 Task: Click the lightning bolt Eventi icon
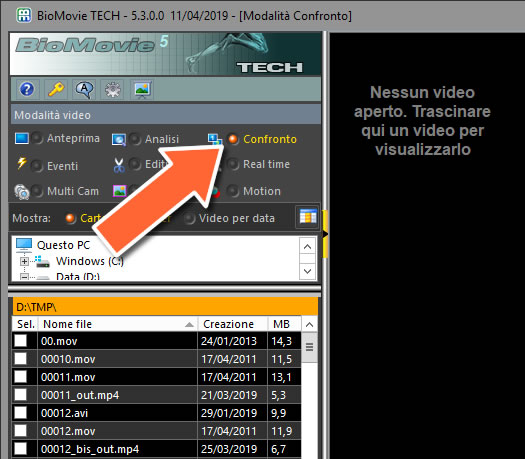pyautogui.click(x=22, y=164)
